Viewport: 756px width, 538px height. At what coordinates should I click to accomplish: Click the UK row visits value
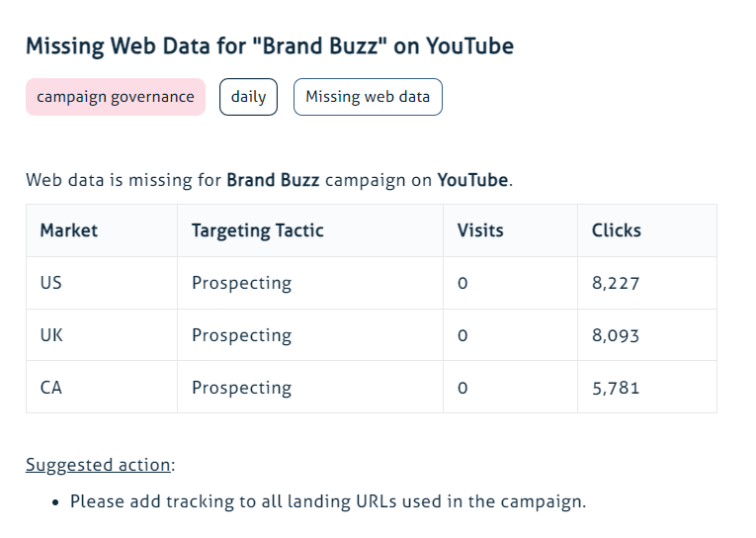click(x=462, y=335)
